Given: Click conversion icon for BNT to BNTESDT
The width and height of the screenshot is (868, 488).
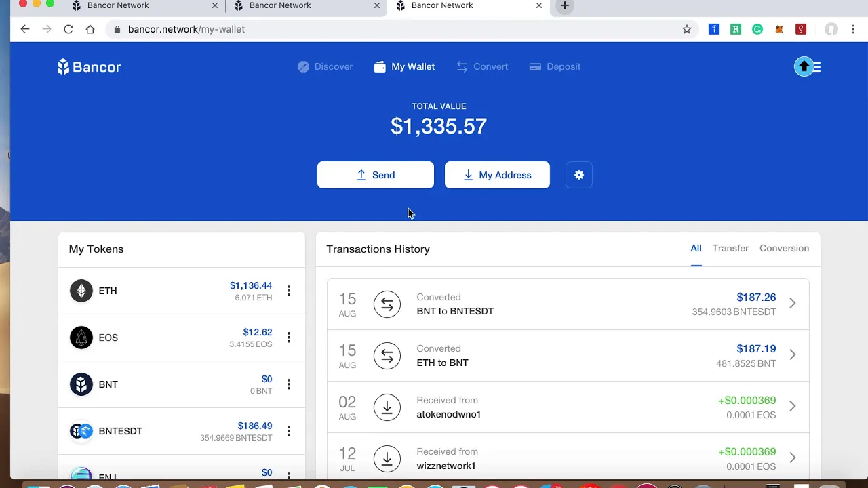Looking at the screenshot, I should 387,304.
